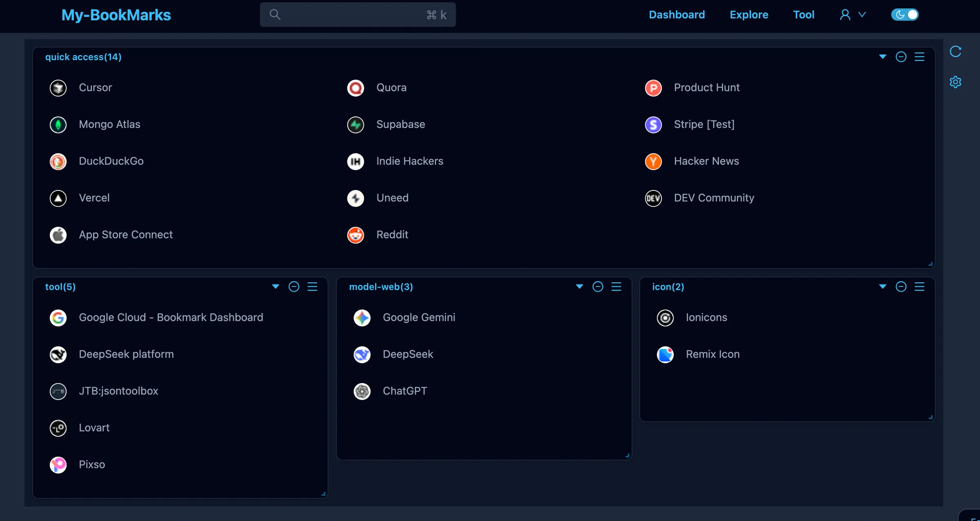
Task: Click the refresh icon on the right edge
Action: coord(955,51)
